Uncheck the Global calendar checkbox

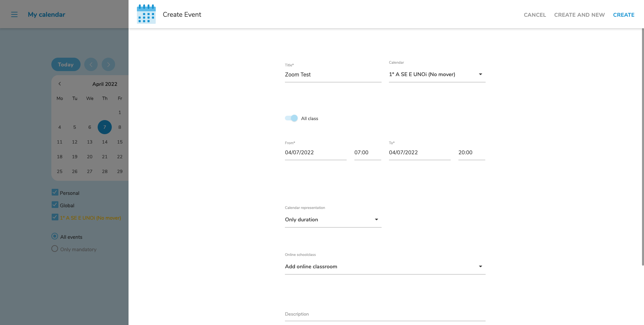pyautogui.click(x=55, y=205)
